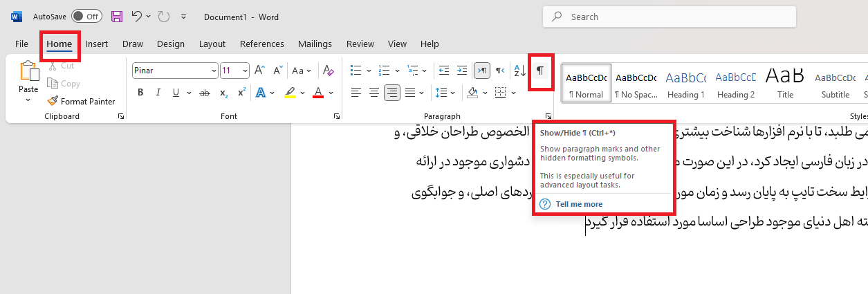
Task: Switch to the Design tab
Action: click(171, 44)
